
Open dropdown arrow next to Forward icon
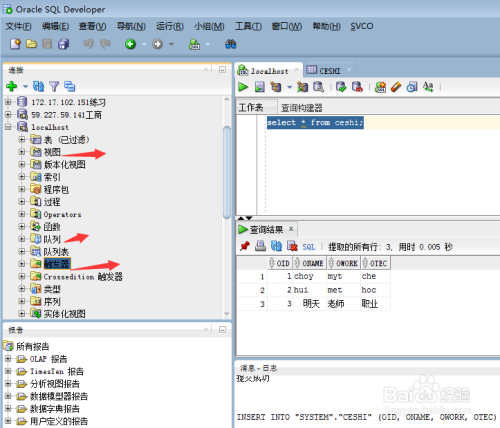[171, 44]
